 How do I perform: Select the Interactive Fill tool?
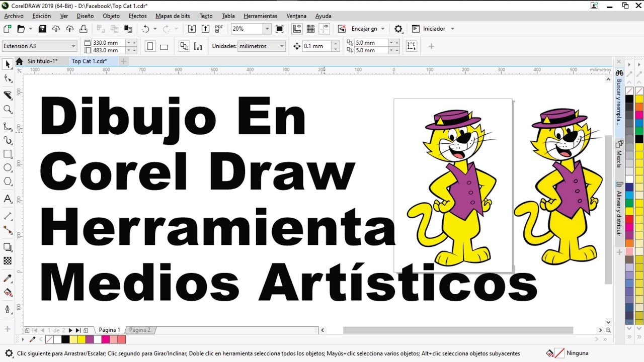click(8, 292)
